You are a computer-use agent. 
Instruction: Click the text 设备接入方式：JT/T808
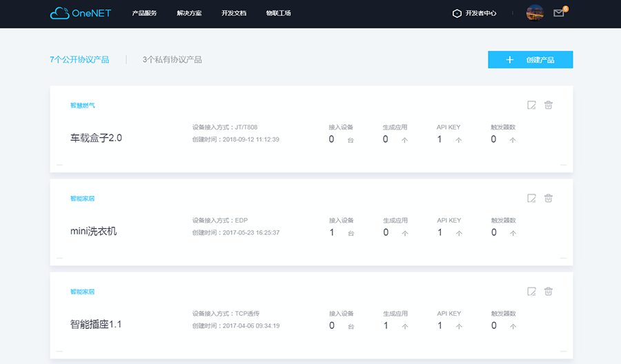point(225,128)
